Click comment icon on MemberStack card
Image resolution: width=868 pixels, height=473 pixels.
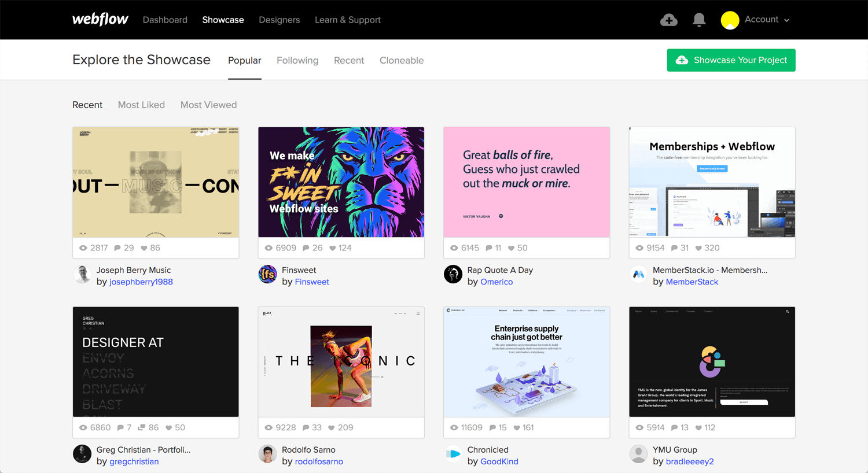(674, 248)
